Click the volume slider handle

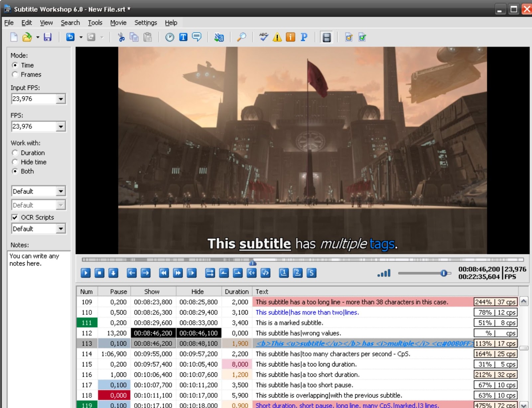444,273
